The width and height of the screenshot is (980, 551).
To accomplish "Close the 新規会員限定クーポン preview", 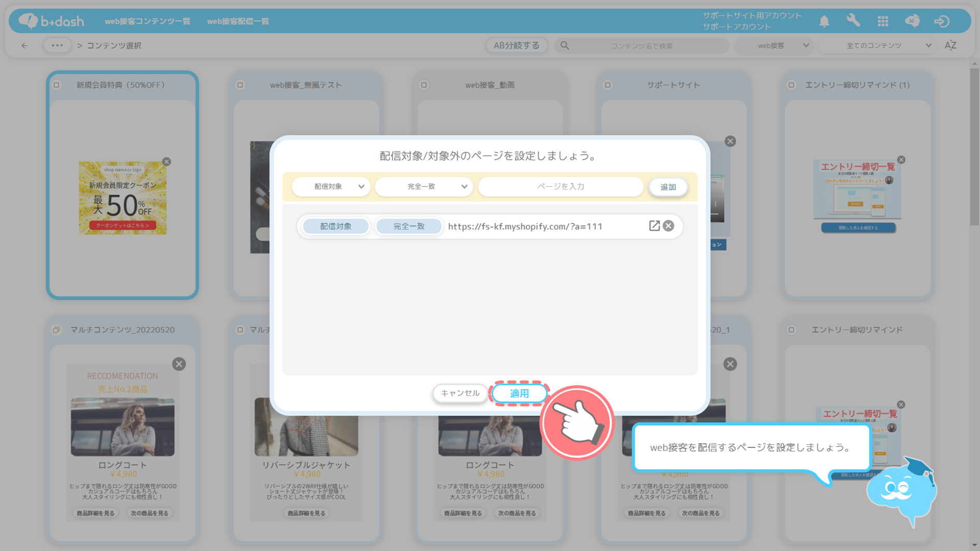I will point(166,162).
